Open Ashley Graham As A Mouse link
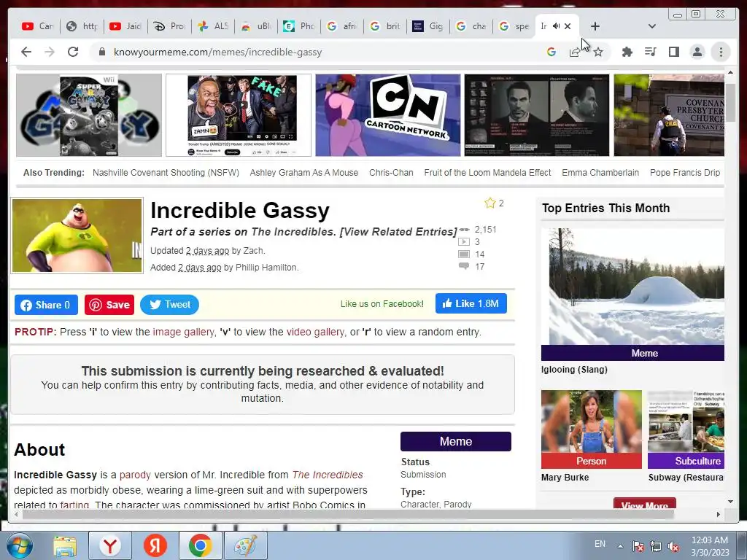 [x=304, y=172]
